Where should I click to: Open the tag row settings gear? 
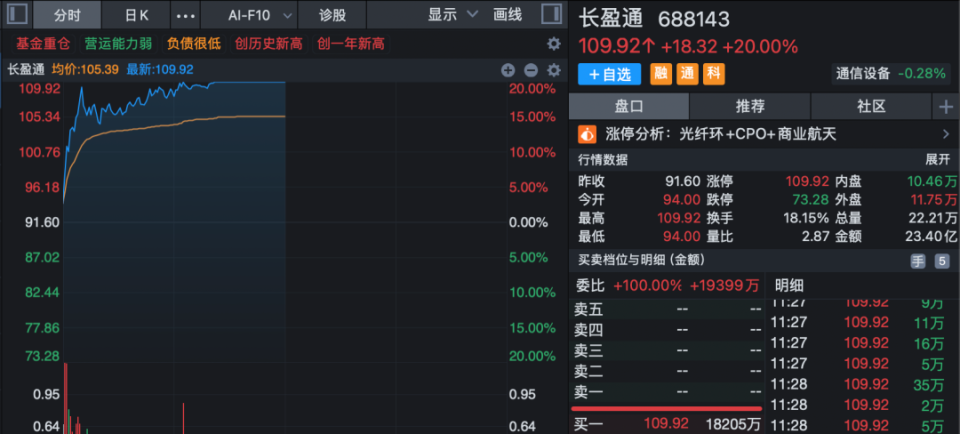(553, 43)
